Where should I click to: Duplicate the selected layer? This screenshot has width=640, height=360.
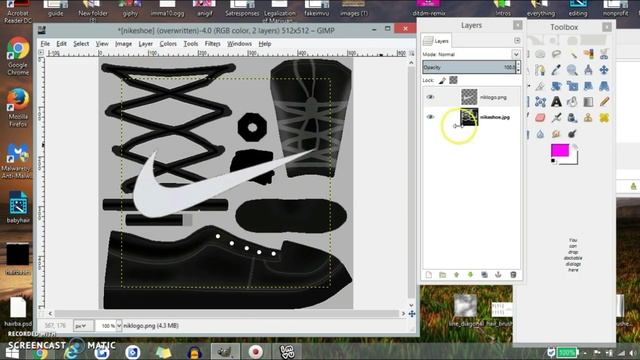[x=484, y=275]
